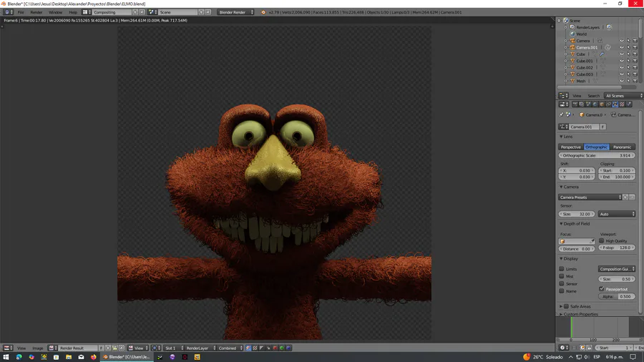Screen dimensions: 644x362
Task: Open the World properties tab icon
Action: click(x=595, y=104)
